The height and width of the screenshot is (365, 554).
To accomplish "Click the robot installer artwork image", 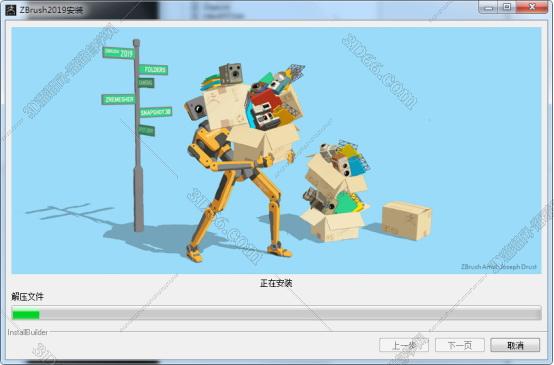I will pos(276,151).
